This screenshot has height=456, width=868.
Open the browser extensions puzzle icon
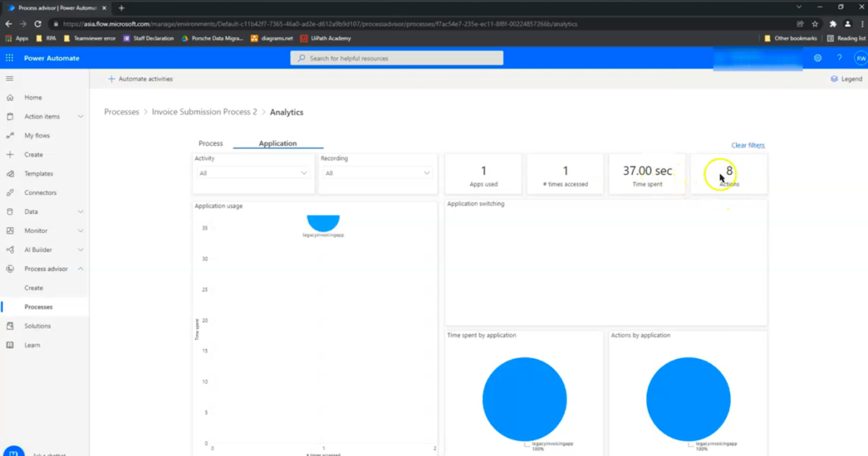point(833,24)
